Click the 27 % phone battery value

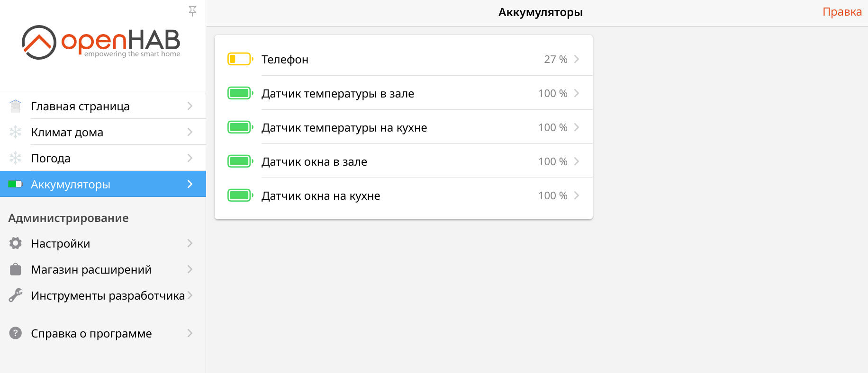pos(555,59)
